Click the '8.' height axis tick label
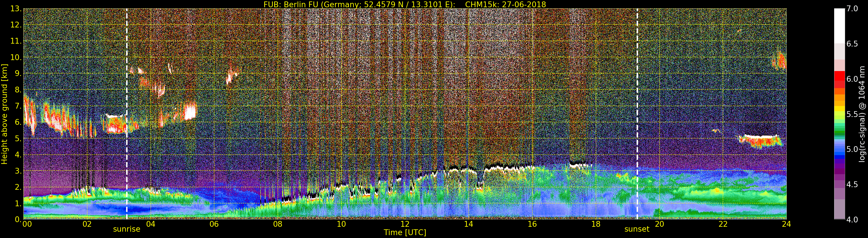The image size is (868, 238). (x=18, y=90)
